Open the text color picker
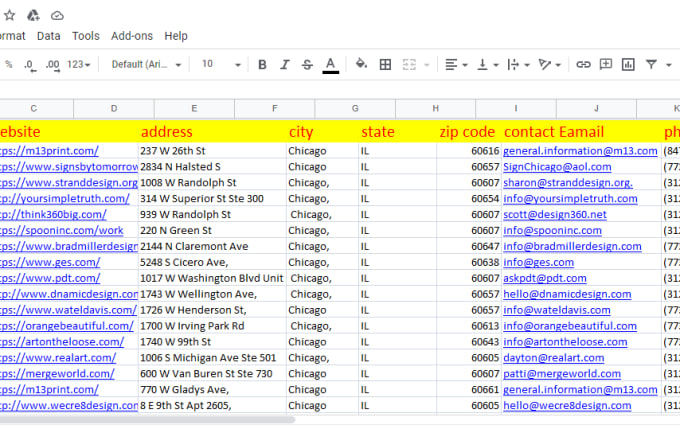680x425 pixels. tap(330, 65)
